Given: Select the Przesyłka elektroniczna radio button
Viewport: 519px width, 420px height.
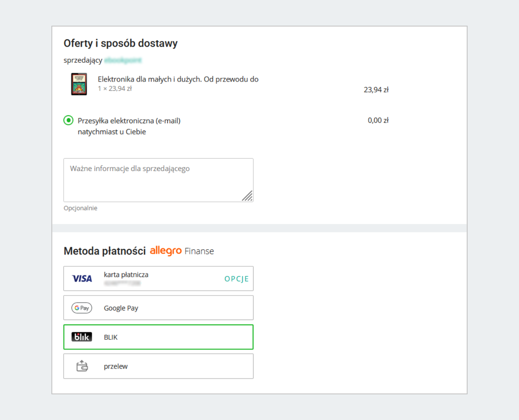Looking at the screenshot, I should tap(68, 121).
